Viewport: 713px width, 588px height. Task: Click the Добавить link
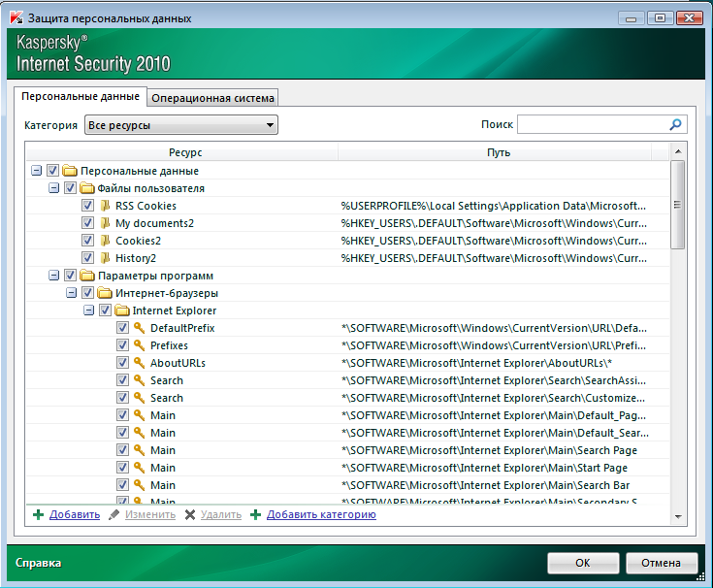(75, 515)
